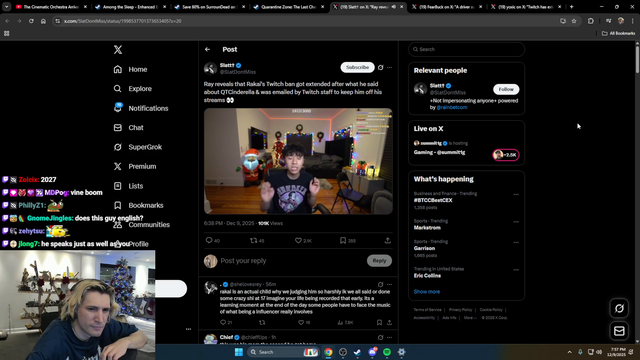
Task: Open the browser Extensions icon
Action: point(591,21)
